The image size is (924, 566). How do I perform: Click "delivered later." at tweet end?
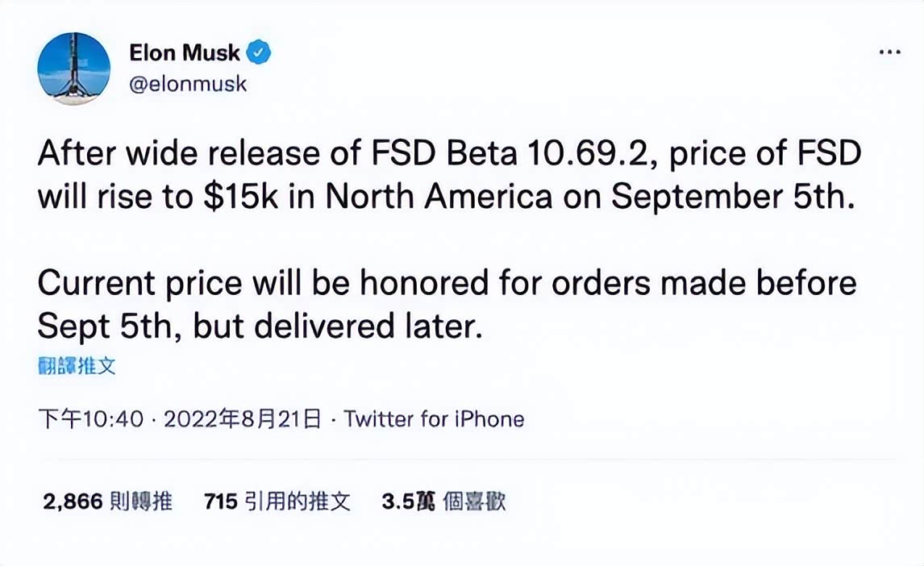(369, 326)
